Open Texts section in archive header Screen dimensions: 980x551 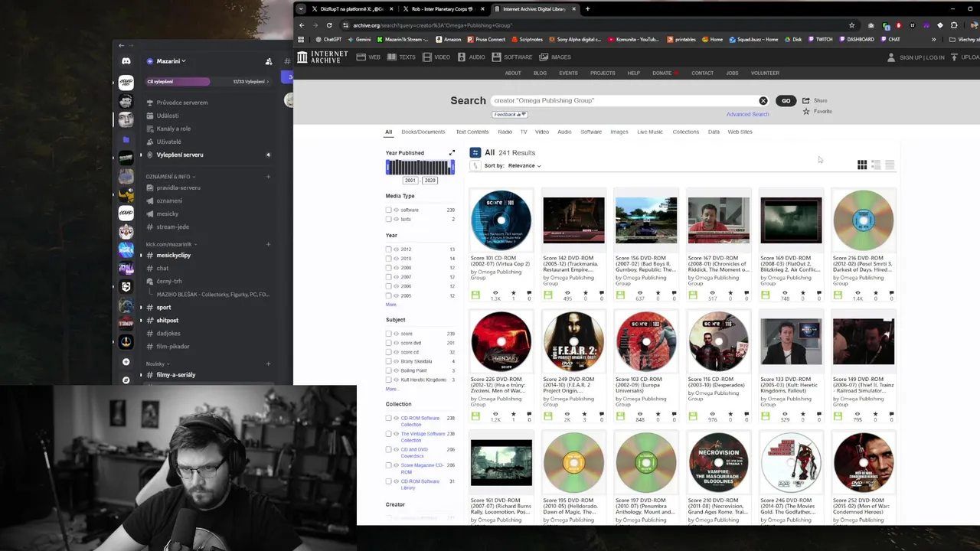coord(403,57)
